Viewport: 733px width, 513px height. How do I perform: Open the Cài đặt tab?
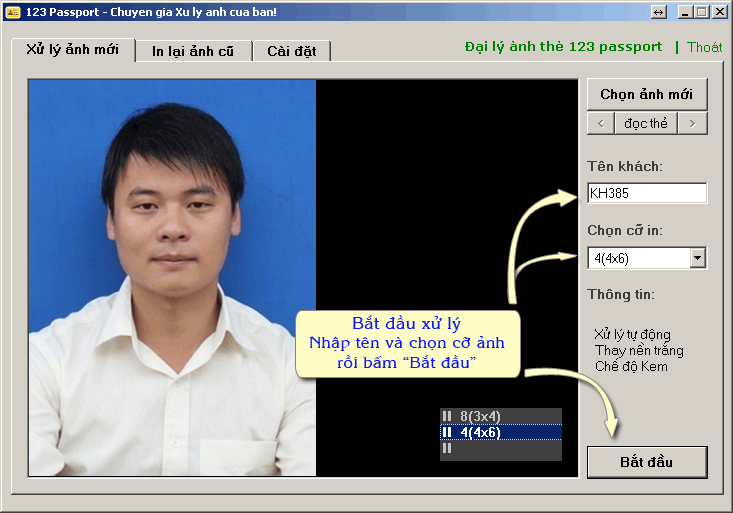(291, 51)
